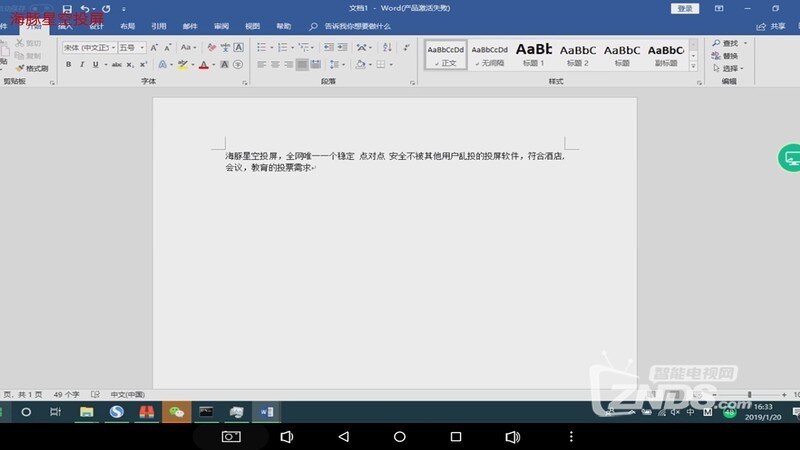Apply the 无间隔 style

(x=489, y=55)
